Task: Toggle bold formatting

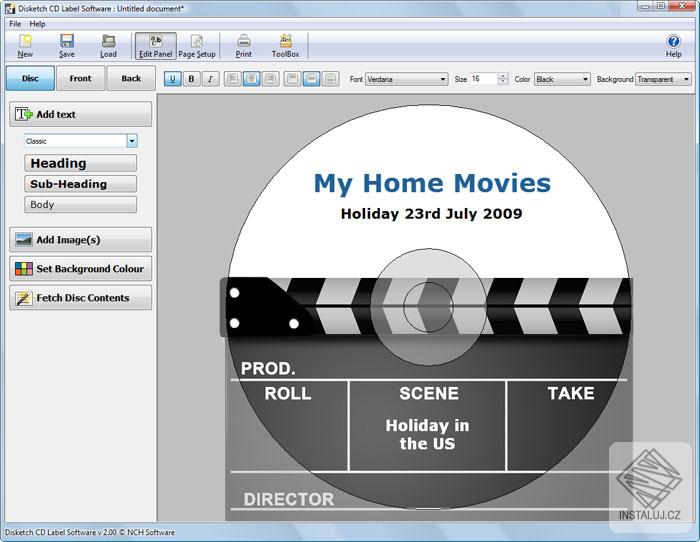Action: 192,79
